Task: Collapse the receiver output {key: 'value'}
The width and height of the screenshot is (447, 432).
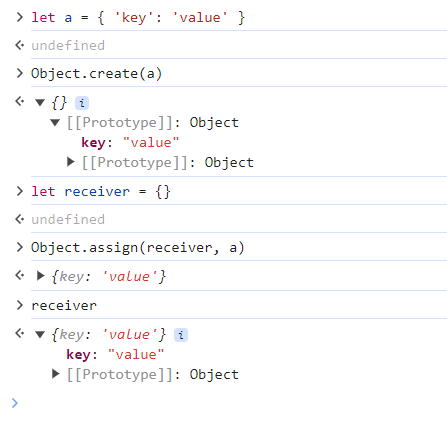Action: 40,334
